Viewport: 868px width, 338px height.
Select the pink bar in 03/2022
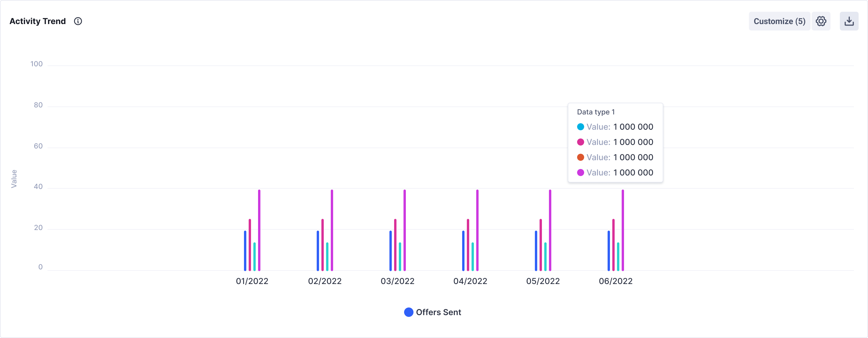pos(395,245)
